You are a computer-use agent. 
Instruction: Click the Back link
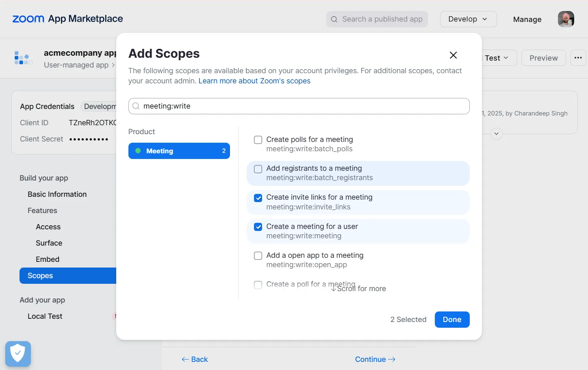[x=195, y=359]
